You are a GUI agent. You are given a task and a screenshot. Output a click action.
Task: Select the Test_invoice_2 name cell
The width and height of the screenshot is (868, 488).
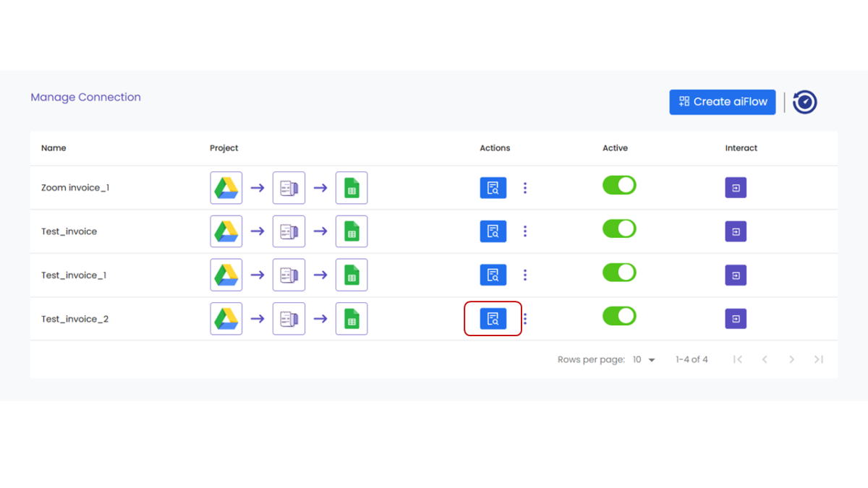point(75,319)
